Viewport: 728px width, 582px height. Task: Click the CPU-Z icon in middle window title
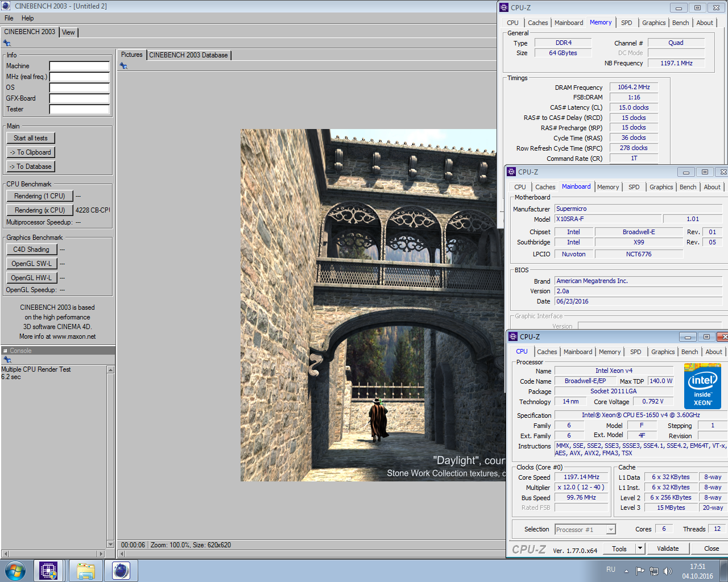(x=511, y=172)
